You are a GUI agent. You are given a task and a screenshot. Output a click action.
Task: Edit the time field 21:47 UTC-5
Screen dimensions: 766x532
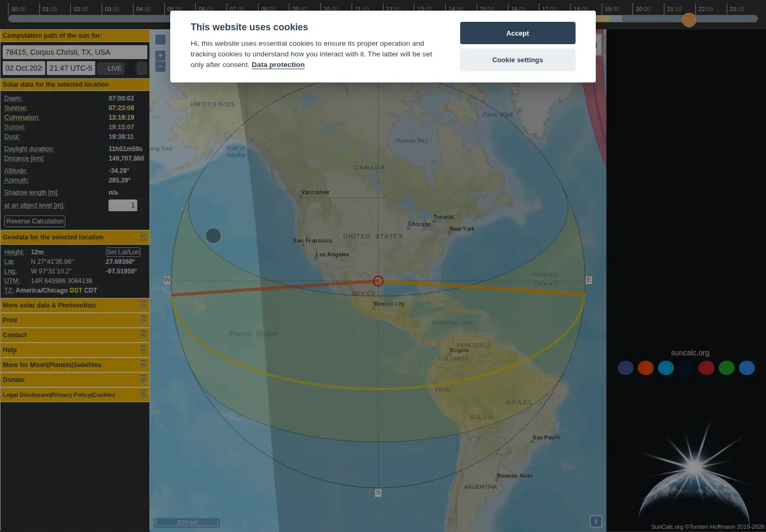(x=71, y=68)
